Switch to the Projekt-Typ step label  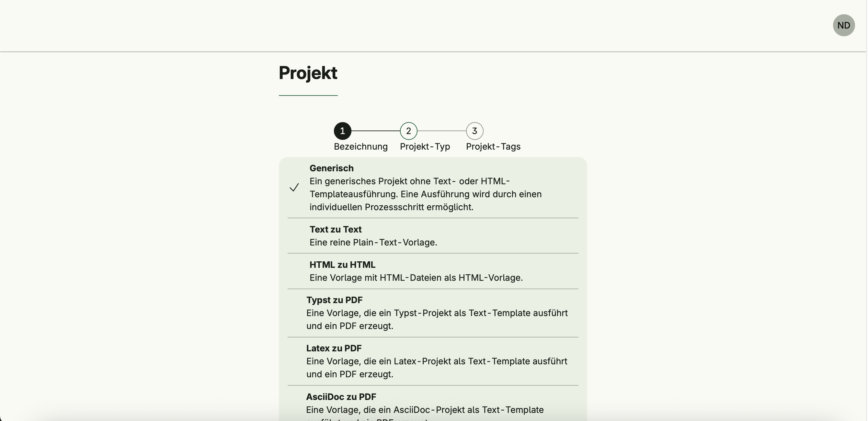425,147
